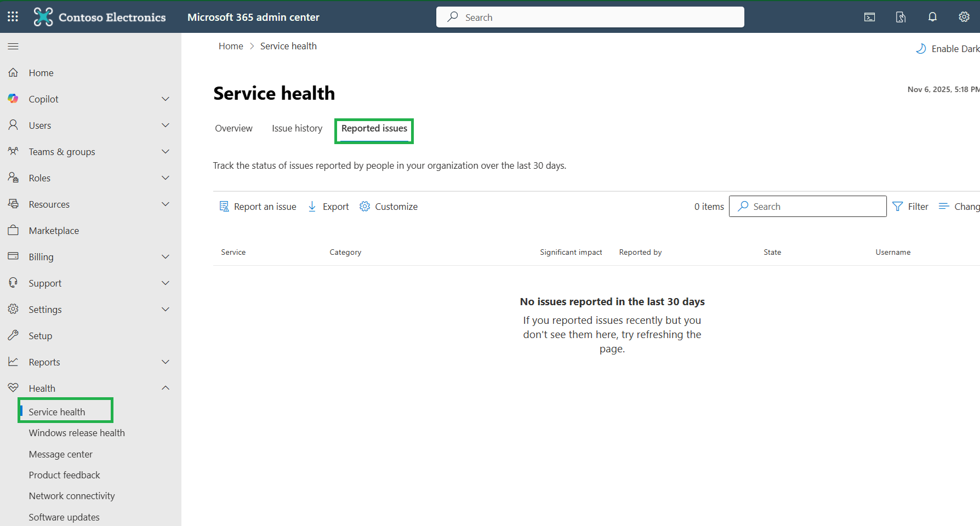Open Product feedback

tap(65, 475)
